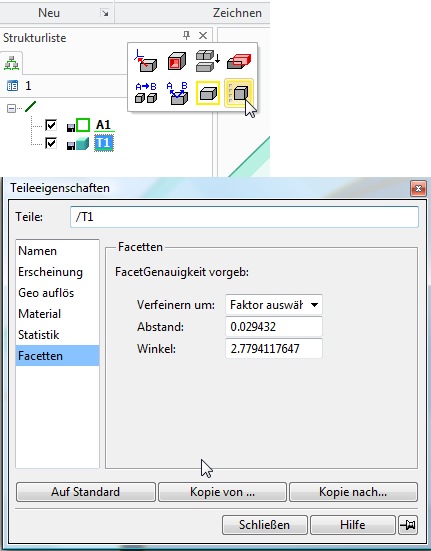This screenshot has height=551, width=431.
Task: Click the Auf Standard button
Action: pos(86,492)
